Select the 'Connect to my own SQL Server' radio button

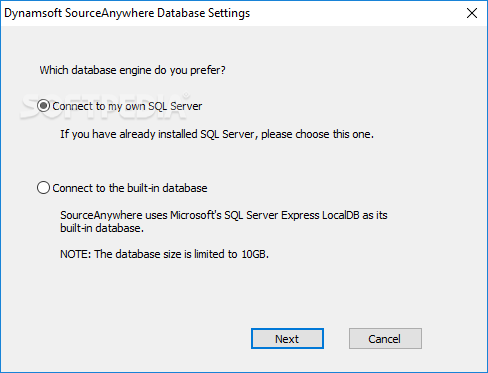43,106
